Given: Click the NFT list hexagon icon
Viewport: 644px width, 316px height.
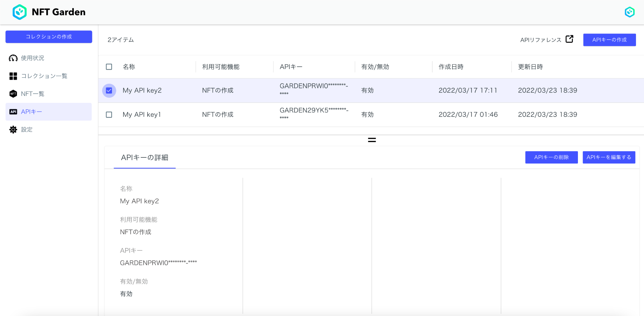Looking at the screenshot, I should (13, 94).
